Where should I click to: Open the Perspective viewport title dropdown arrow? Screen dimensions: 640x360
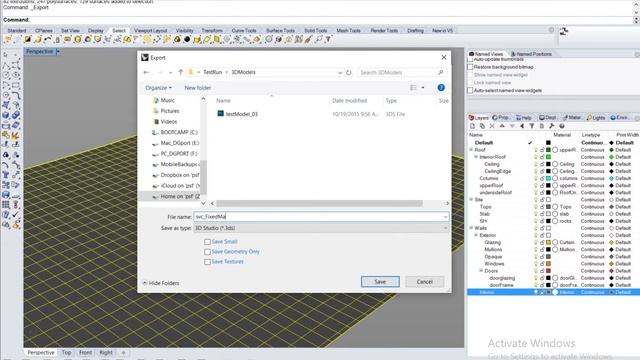coord(58,51)
